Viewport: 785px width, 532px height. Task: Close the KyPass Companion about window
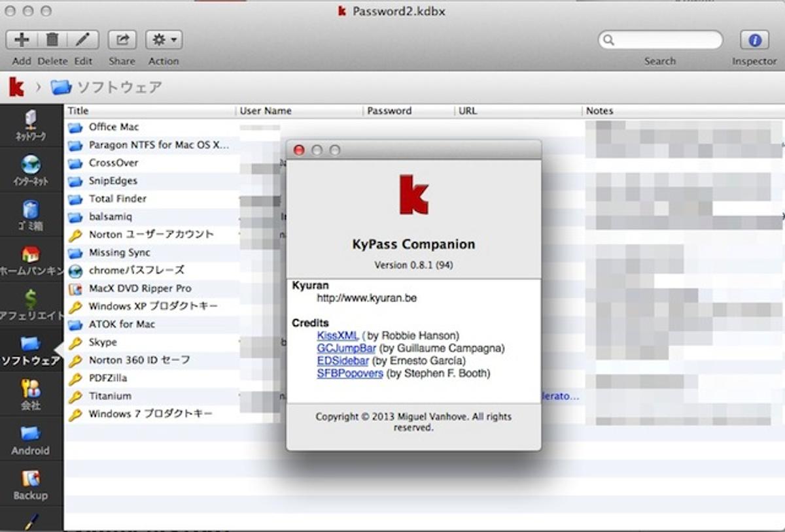point(299,150)
